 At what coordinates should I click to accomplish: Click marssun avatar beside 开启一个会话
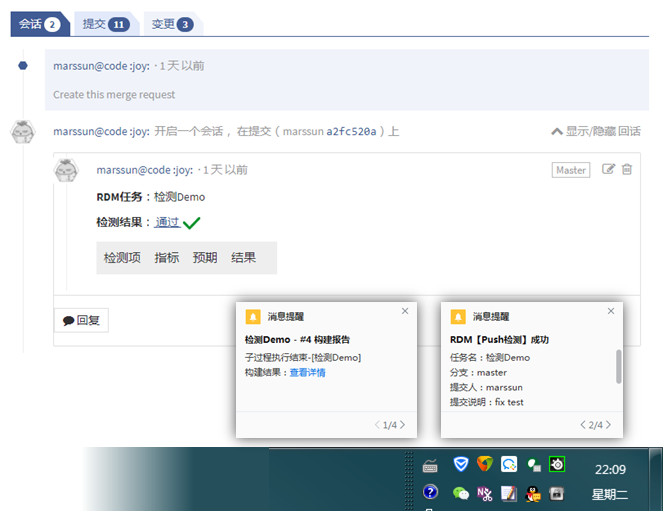click(23, 132)
